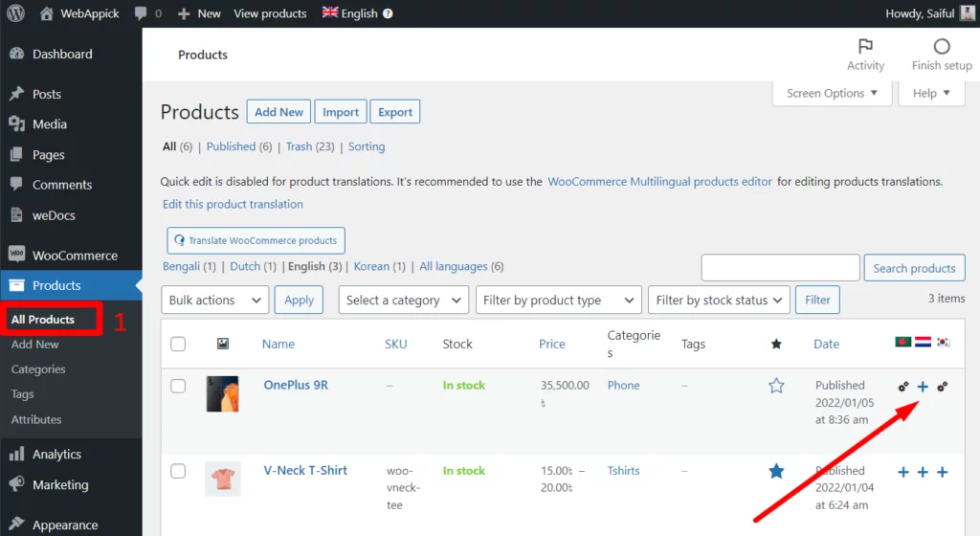The width and height of the screenshot is (980, 536).
Task: Toggle featured star for OnePlus 9R
Action: tap(776, 386)
